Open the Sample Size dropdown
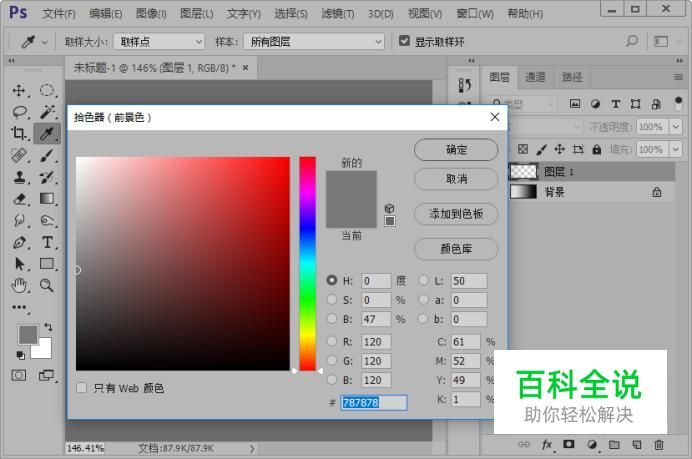Viewport: 692px width, 459px height. [159, 42]
